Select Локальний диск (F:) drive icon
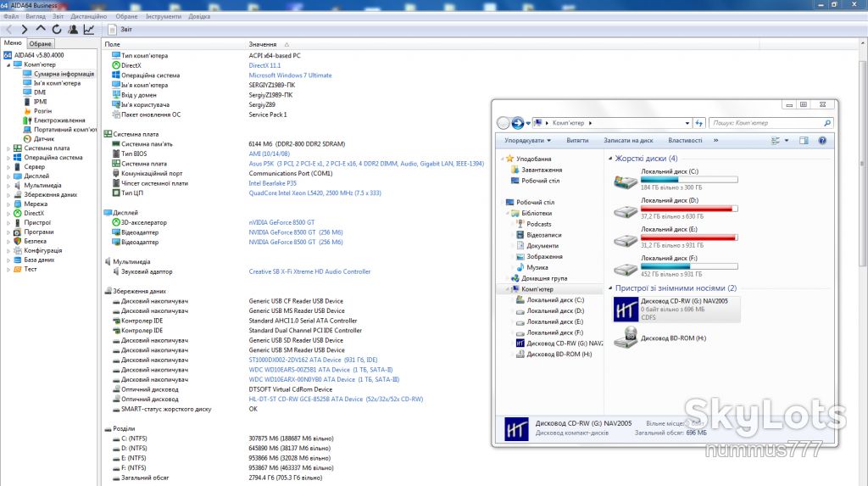 626,268
